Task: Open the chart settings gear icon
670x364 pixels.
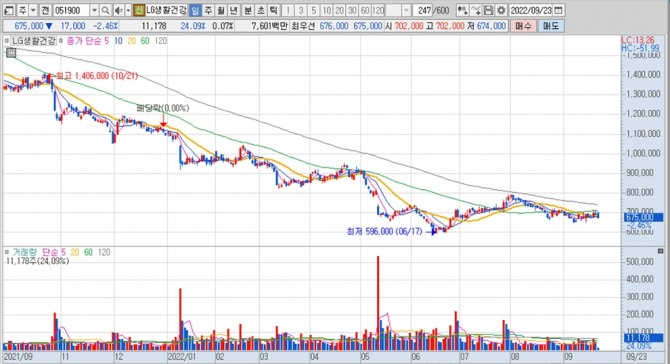Action: (x=501, y=10)
